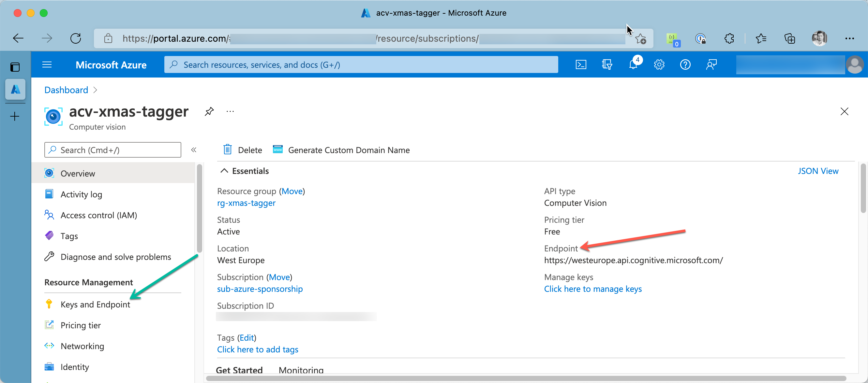The height and width of the screenshot is (383, 868).
Task: Collapse the resource sidebar menu
Action: point(193,150)
